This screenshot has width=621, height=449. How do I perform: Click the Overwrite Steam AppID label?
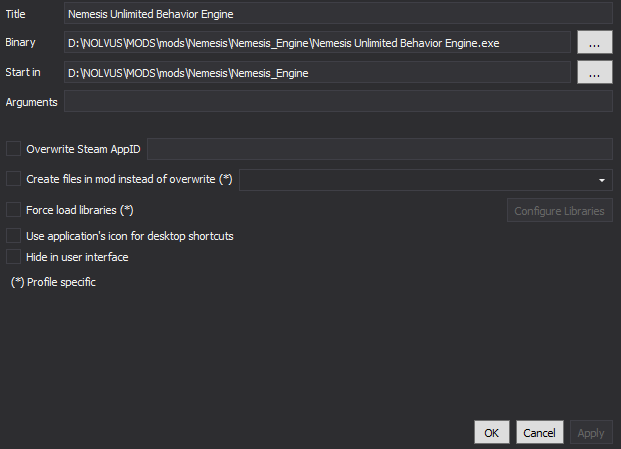[83, 149]
